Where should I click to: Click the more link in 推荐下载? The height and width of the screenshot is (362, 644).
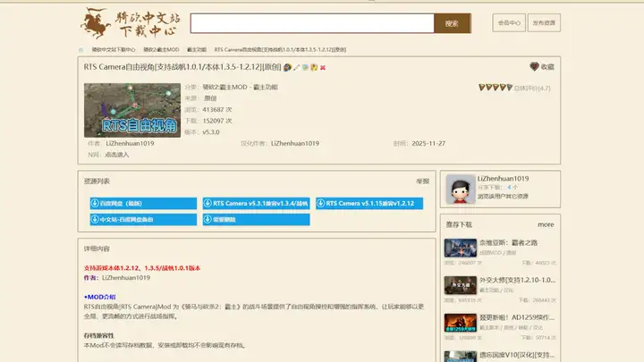546,224
